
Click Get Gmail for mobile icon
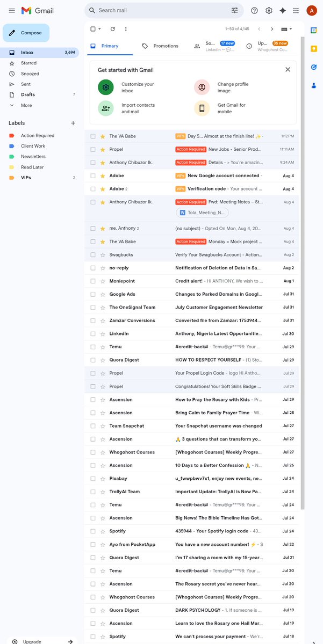point(202,108)
